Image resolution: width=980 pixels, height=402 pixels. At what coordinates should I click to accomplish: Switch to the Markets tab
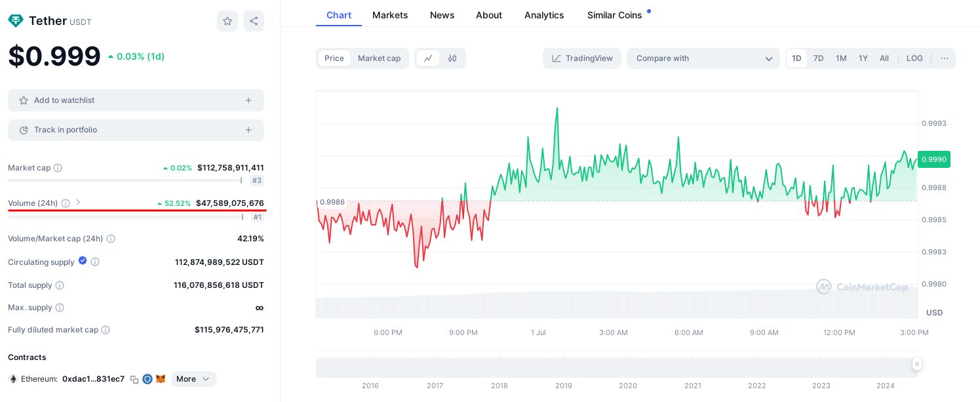coord(390,15)
